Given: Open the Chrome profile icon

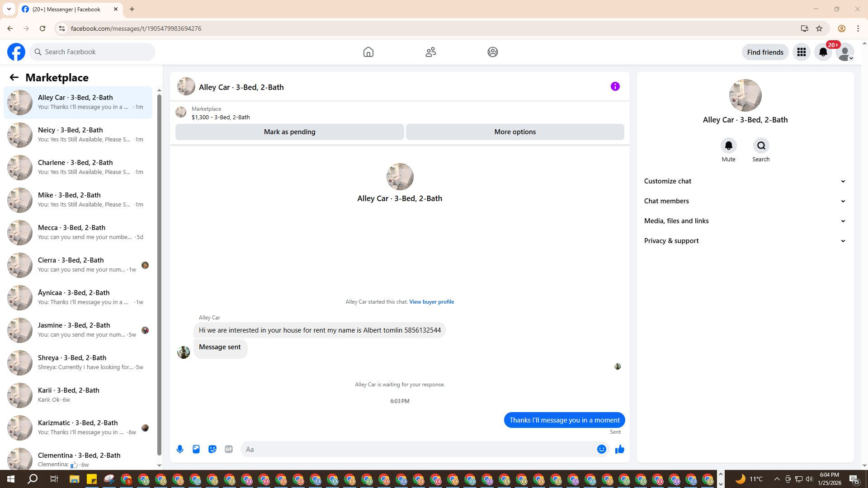Looking at the screenshot, I should tap(842, 28).
